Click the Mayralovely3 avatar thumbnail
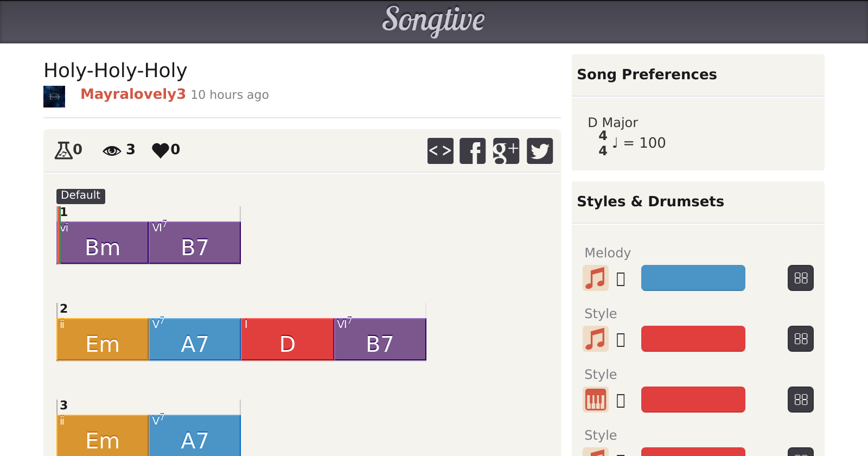This screenshot has width=868, height=456. (x=54, y=97)
